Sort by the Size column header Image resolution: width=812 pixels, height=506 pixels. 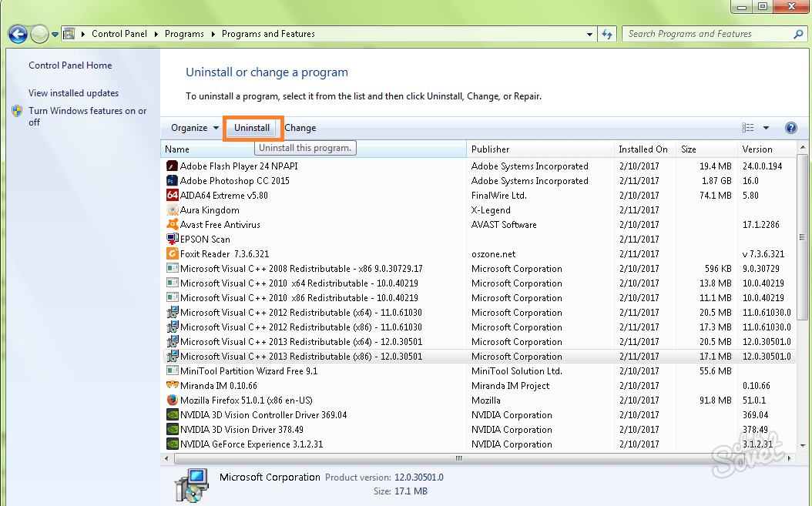[x=707, y=149]
